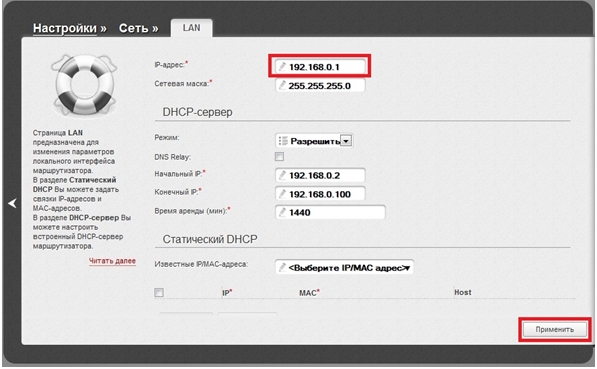Tick the select-all checkbox in the static DHCP table
597x369 pixels.
[159, 292]
